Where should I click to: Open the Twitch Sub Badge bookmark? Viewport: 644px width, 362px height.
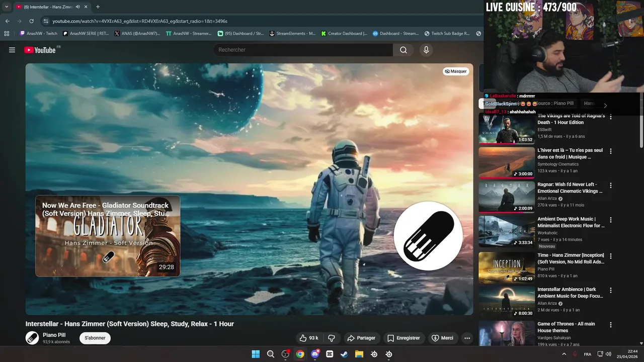(x=447, y=34)
